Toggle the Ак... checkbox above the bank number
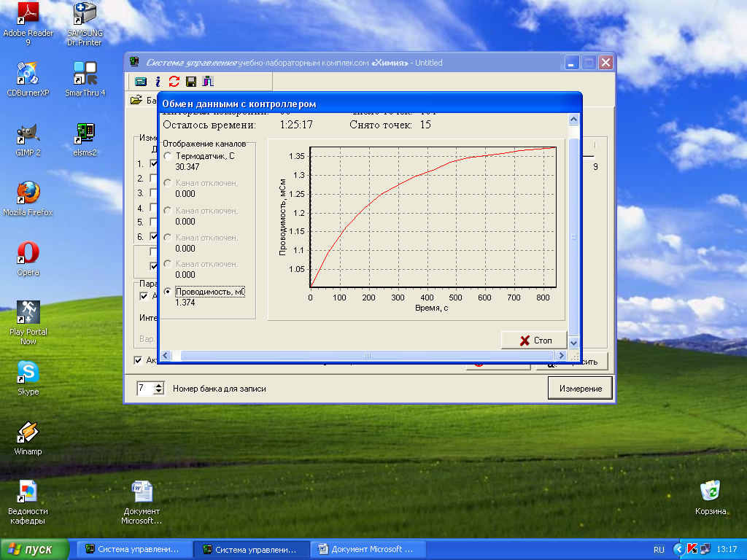The height and width of the screenshot is (560, 747). (138, 360)
